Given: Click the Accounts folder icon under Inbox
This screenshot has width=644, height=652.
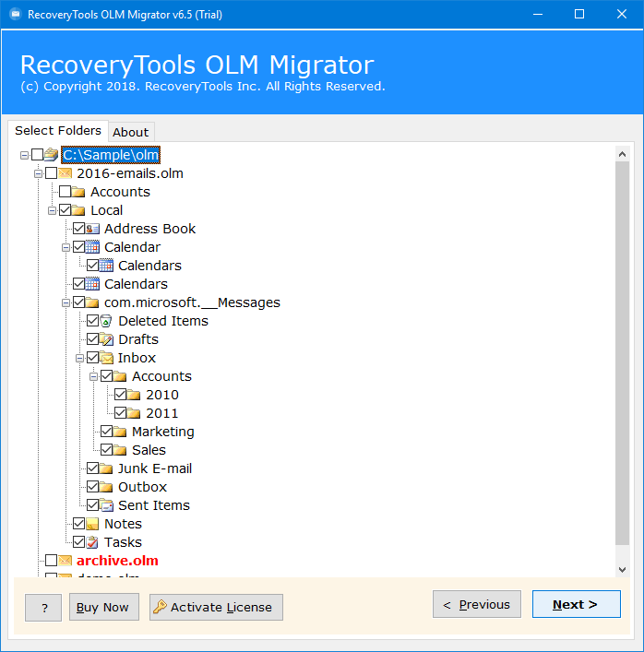Looking at the screenshot, I should 120,376.
